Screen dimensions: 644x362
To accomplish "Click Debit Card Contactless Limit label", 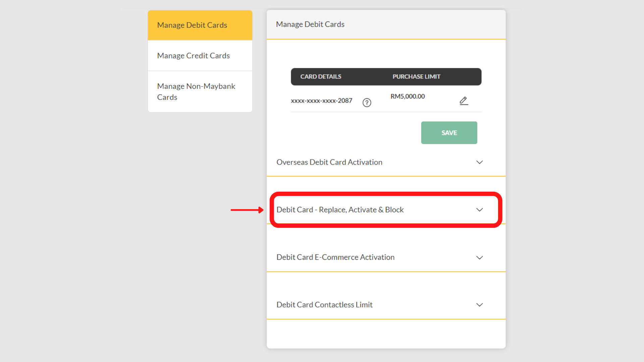I will tap(324, 305).
